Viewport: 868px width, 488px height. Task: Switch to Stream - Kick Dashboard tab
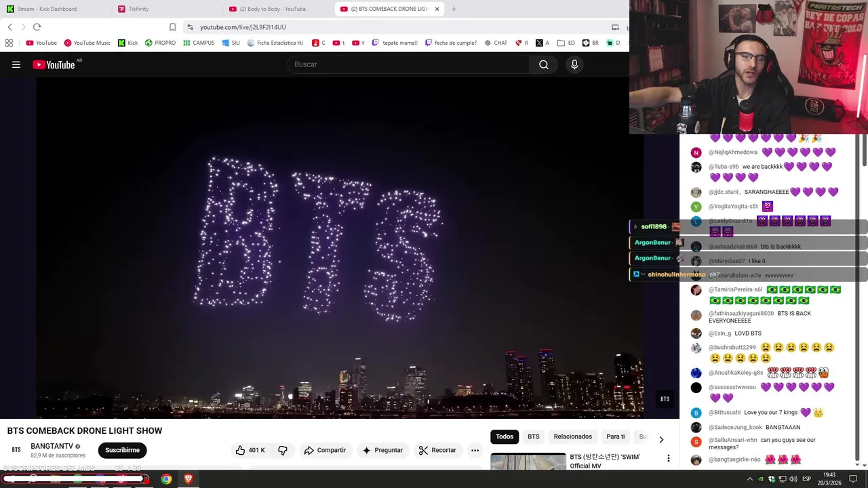[x=47, y=9]
